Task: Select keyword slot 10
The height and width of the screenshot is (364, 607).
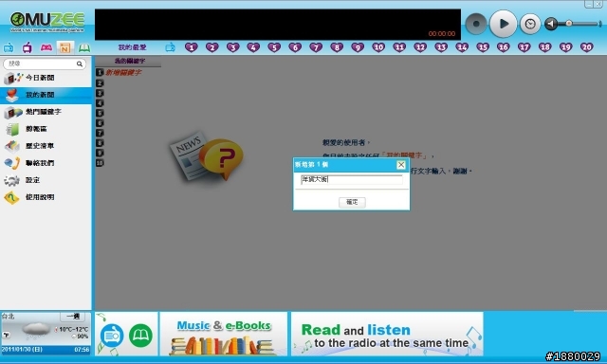Action: (100, 163)
